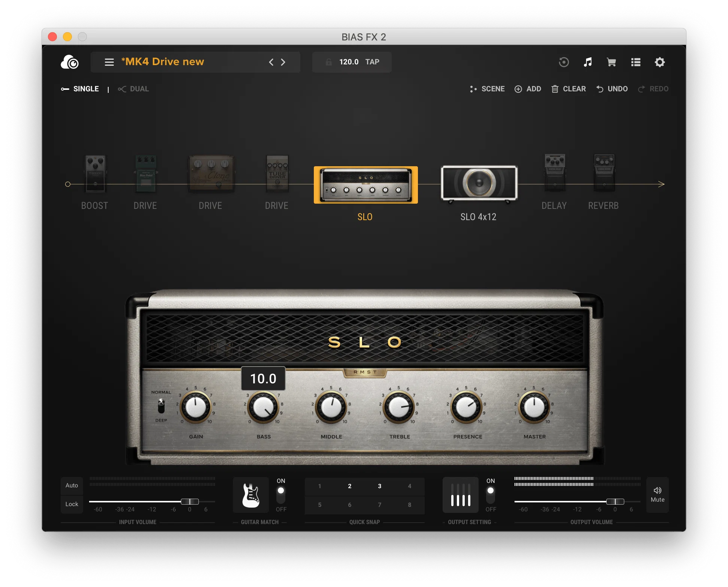Click the 120.0 tempo value field
This screenshot has height=587, width=728.
(349, 62)
